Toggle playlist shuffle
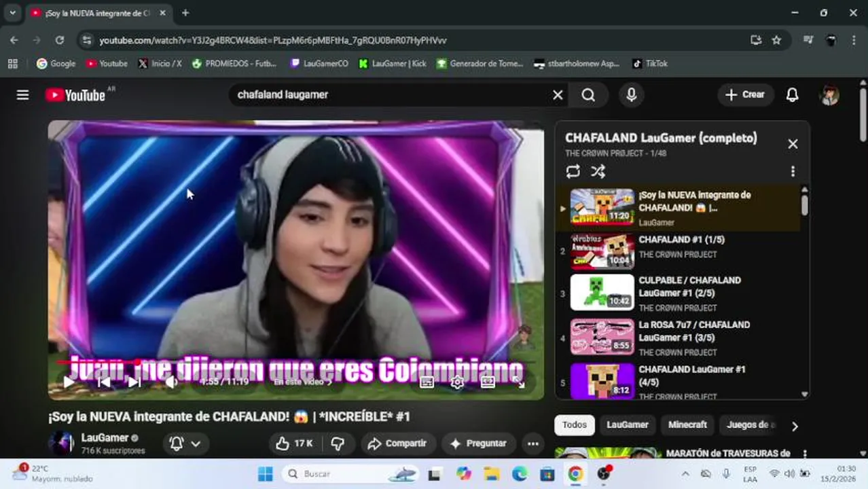Image resolution: width=868 pixels, height=489 pixels. pyautogui.click(x=598, y=171)
